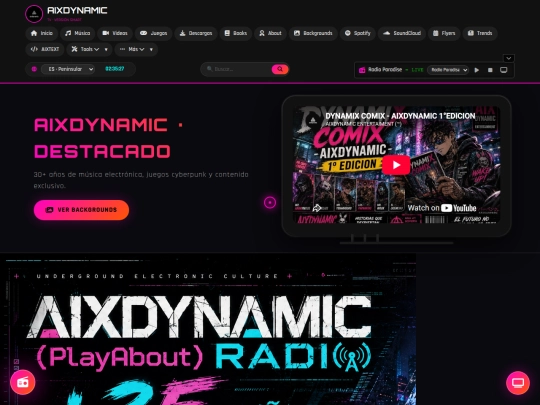Click Watch on YouTube link
The height and width of the screenshot is (405, 540).
[x=442, y=208]
